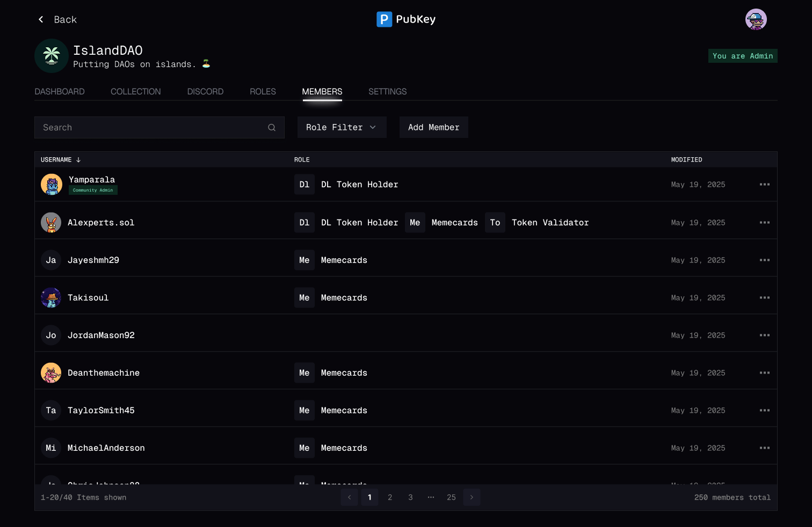The image size is (812, 527).
Task: Click the 1-20/40 Items shown text
Action: pyautogui.click(x=84, y=497)
